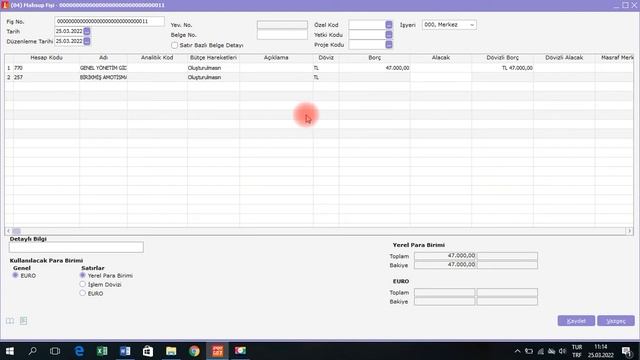Image resolution: width=640 pixels, height=360 pixels.
Task: Open the Yetki Kodu lookup button
Action: point(389,35)
